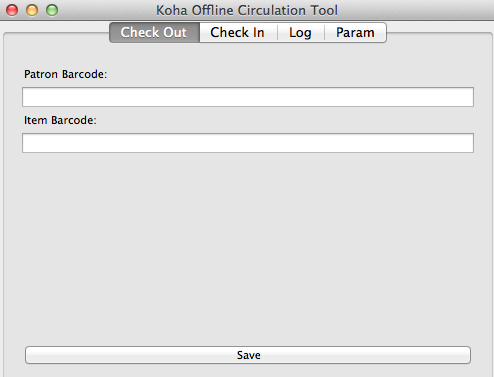Show parameters by clicking Param

pyautogui.click(x=355, y=33)
